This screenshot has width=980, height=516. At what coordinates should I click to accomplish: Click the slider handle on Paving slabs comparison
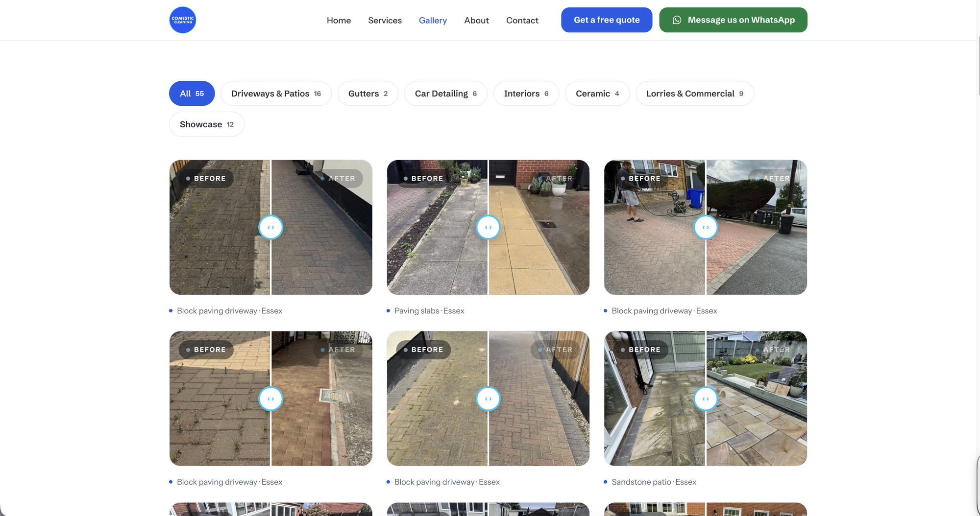pos(488,227)
